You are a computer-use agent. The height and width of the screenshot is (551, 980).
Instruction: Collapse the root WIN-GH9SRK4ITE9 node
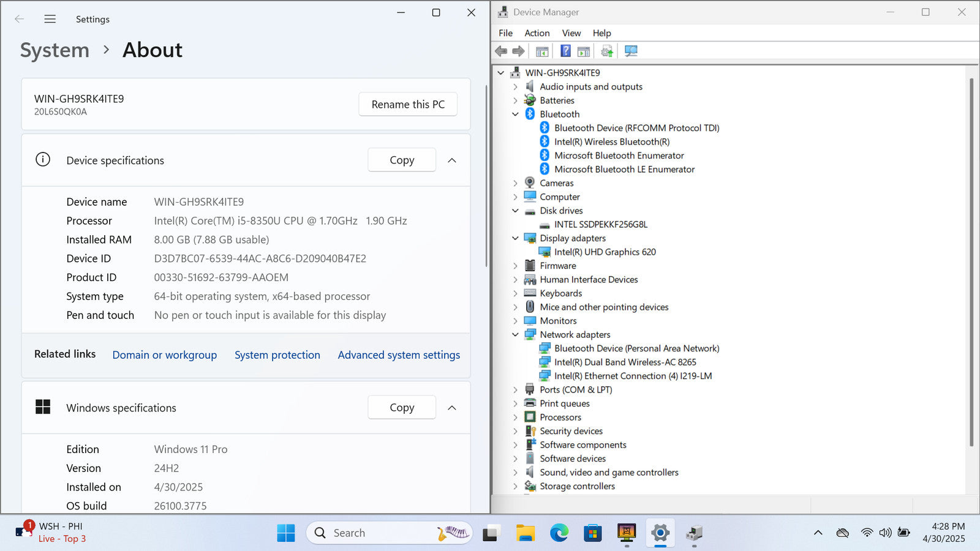point(501,72)
